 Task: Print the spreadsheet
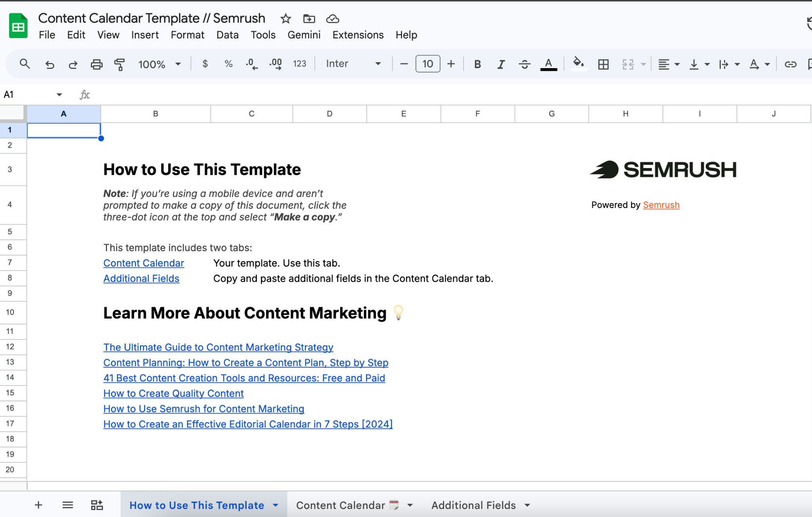96,64
